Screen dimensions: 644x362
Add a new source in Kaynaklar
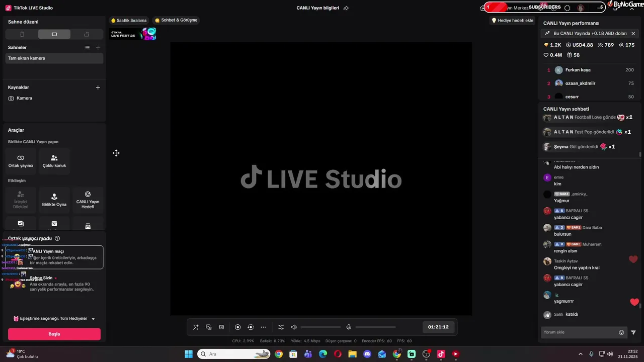(x=98, y=87)
